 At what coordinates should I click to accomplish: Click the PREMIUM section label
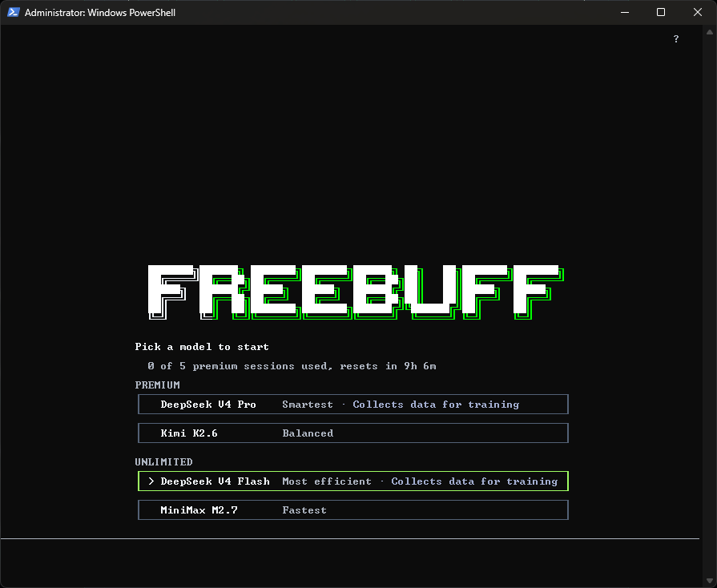point(157,385)
